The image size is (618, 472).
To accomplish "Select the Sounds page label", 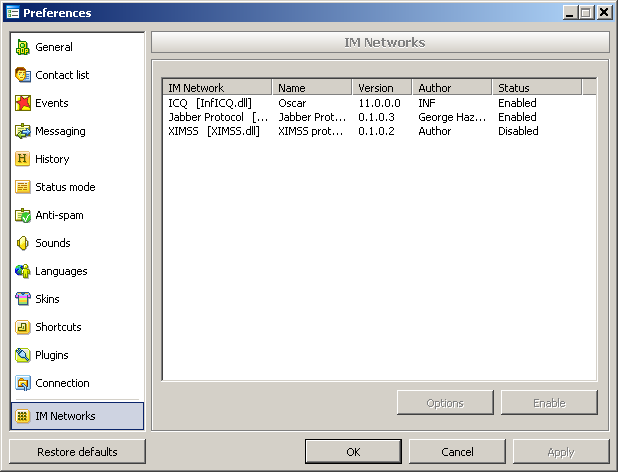I will (x=52, y=243).
